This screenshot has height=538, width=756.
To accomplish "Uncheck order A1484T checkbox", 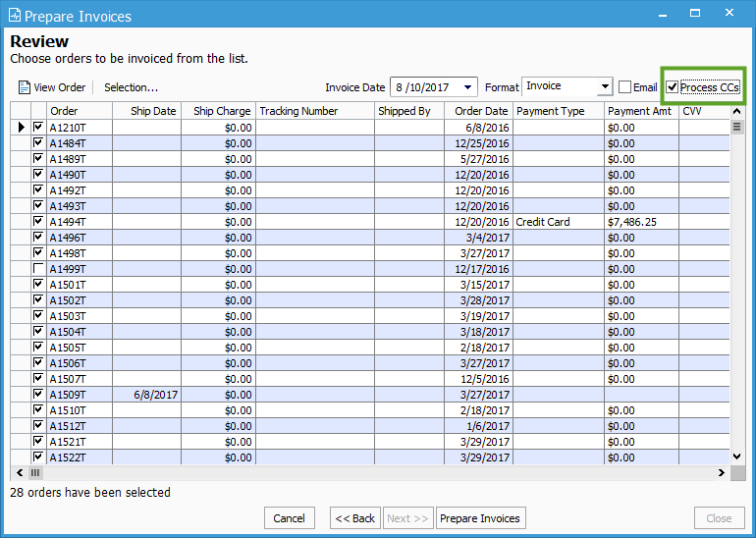I will pos(38,142).
